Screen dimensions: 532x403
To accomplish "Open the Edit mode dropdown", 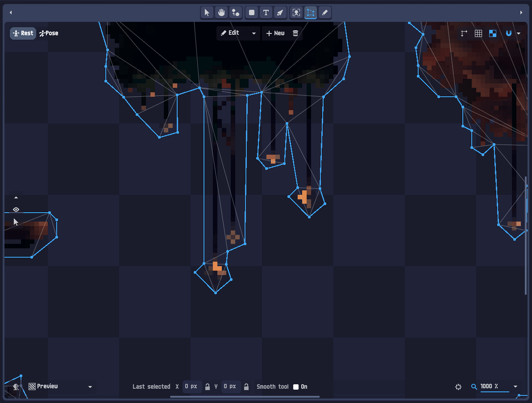I will click(x=254, y=33).
